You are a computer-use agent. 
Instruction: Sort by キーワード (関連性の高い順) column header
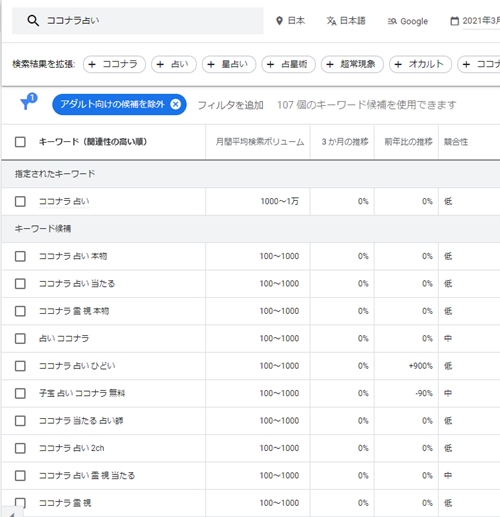pyautogui.click(x=93, y=142)
